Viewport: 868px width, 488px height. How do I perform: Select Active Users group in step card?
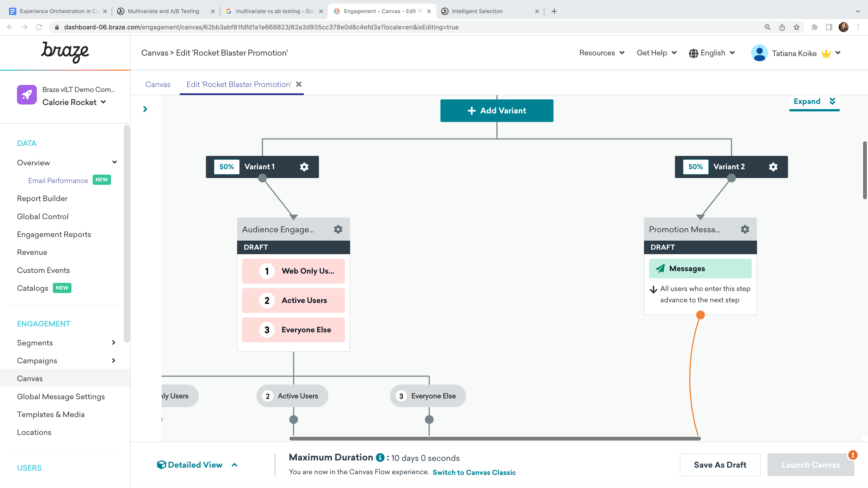293,300
